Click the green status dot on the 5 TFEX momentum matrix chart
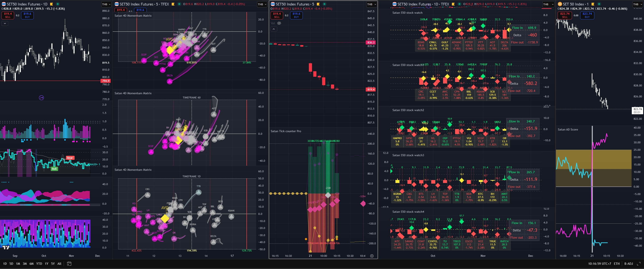This screenshot has height=269, width=644. [x=179, y=4]
